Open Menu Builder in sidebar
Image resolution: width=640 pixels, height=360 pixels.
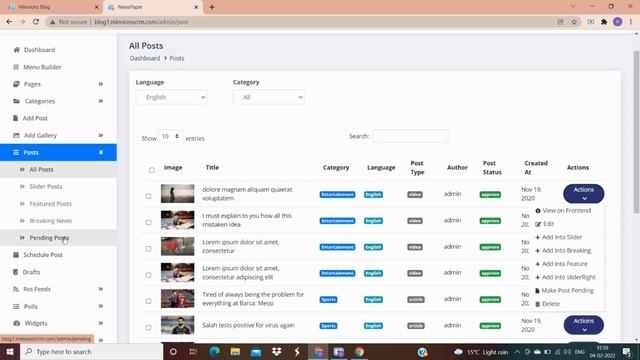point(42,67)
